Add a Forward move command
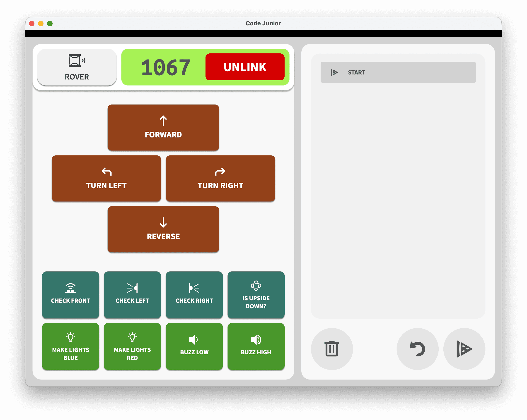Viewport: 527px width, 420px height. [163, 127]
